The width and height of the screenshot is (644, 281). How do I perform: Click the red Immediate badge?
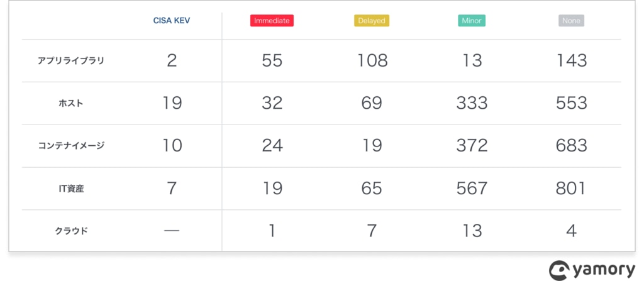click(x=272, y=21)
